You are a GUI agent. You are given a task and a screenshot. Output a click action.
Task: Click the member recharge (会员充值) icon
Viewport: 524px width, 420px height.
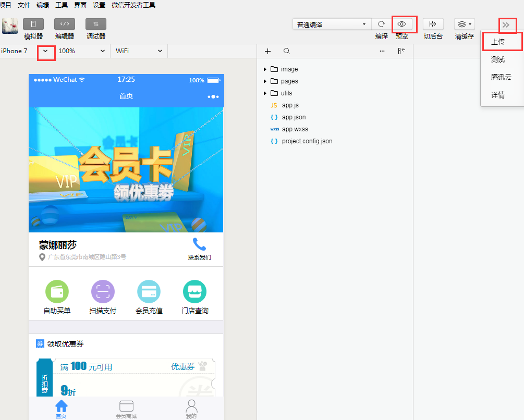point(149,291)
